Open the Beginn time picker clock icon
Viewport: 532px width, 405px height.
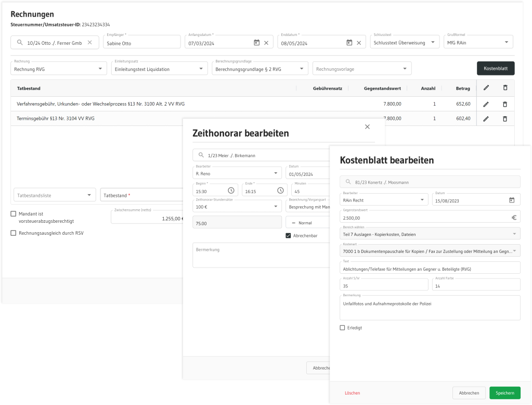231,191
